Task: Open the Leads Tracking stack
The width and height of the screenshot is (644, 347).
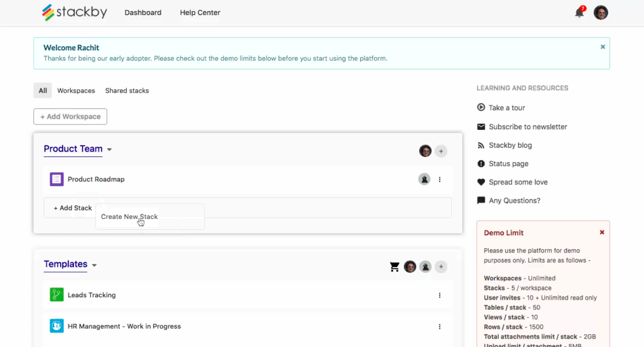Action: [x=91, y=295]
